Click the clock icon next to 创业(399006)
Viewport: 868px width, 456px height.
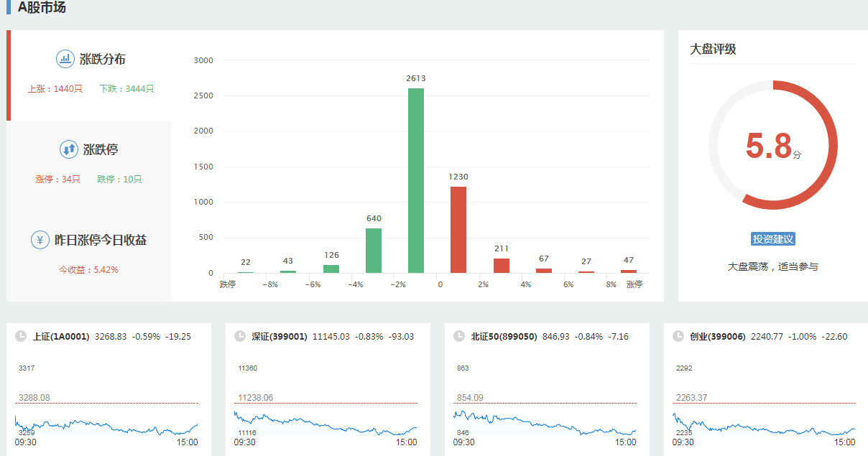(x=678, y=336)
